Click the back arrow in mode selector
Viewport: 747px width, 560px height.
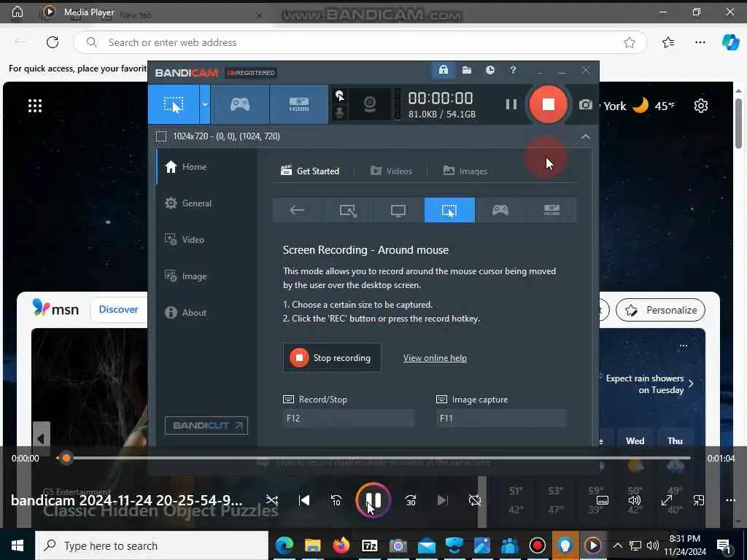point(297,210)
